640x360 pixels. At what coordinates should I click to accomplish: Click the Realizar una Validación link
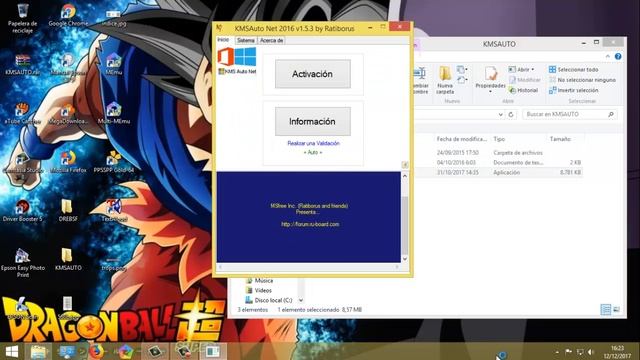click(x=313, y=143)
